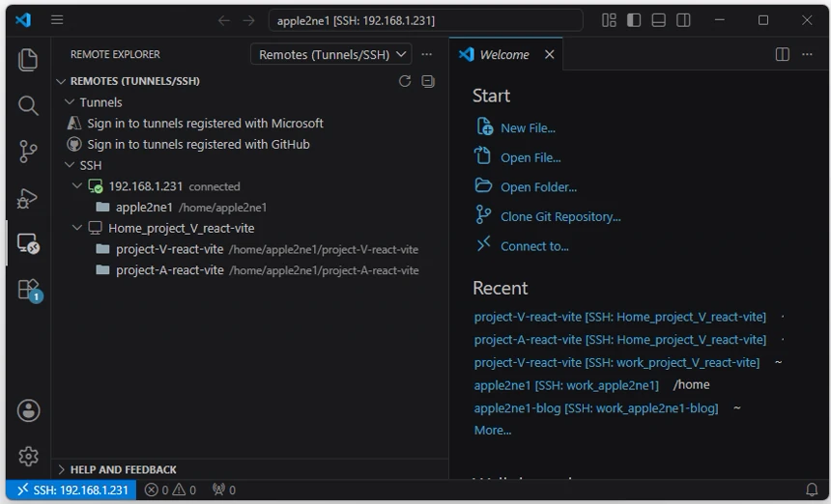831x504 pixels.
Task: Collapse the REMOTES (TUNNELS/SSH) section
Action: click(61, 81)
